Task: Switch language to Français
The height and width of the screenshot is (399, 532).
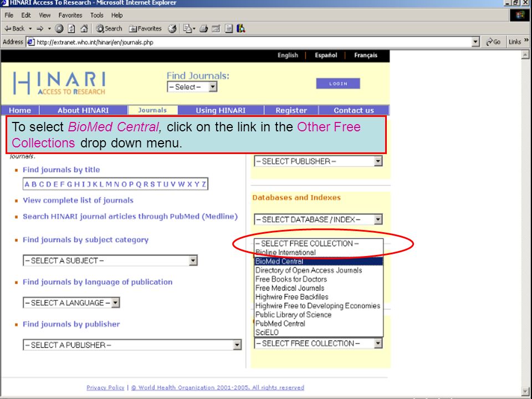Action: coord(365,55)
